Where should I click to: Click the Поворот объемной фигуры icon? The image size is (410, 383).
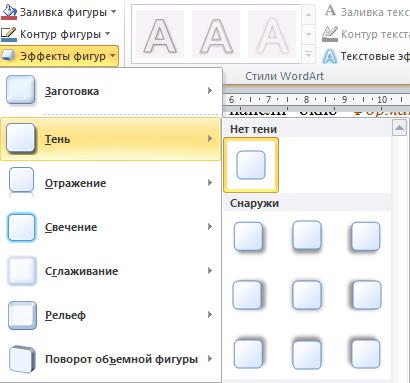point(22,359)
